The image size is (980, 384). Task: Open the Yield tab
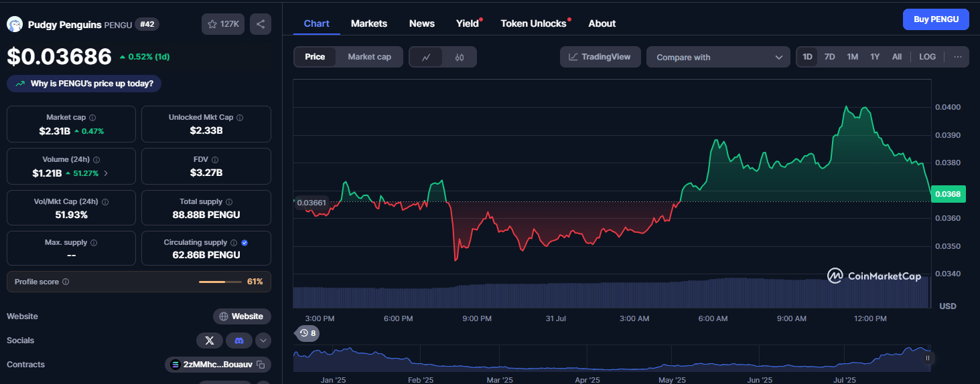[x=468, y=23]
